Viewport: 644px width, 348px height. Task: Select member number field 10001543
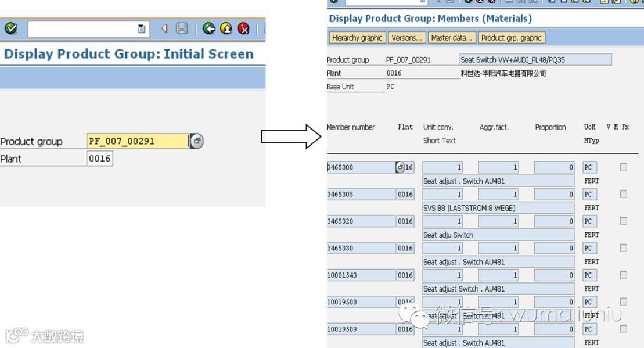(361, 275)
